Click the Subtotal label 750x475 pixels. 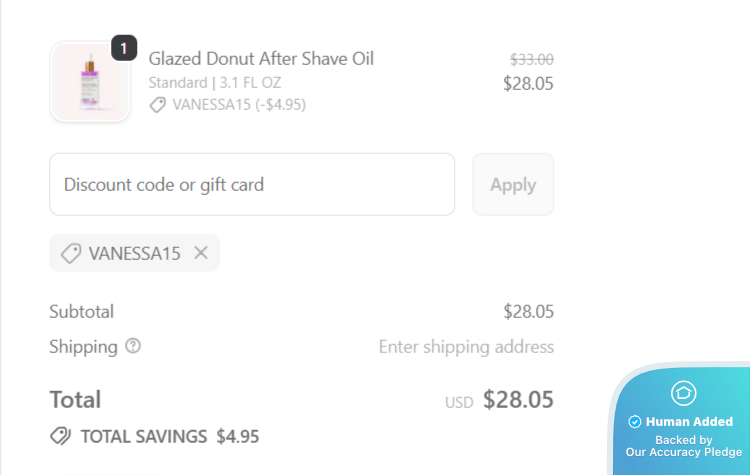pos(82,311)
